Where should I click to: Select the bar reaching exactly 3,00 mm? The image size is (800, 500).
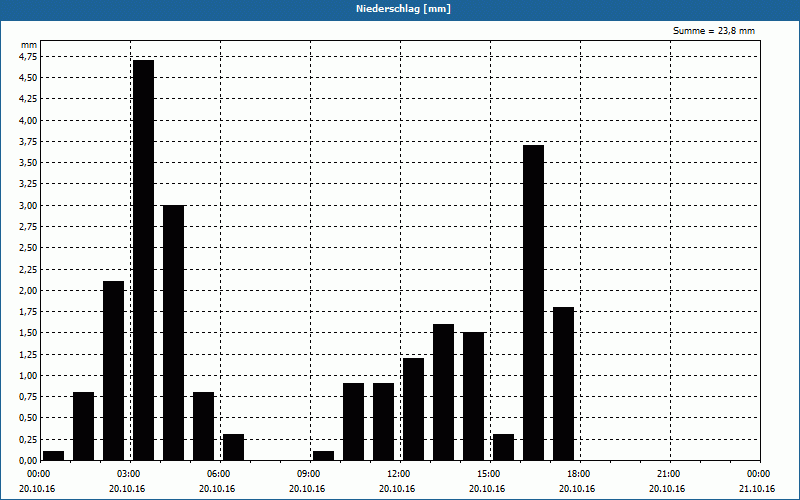point(173,333)
